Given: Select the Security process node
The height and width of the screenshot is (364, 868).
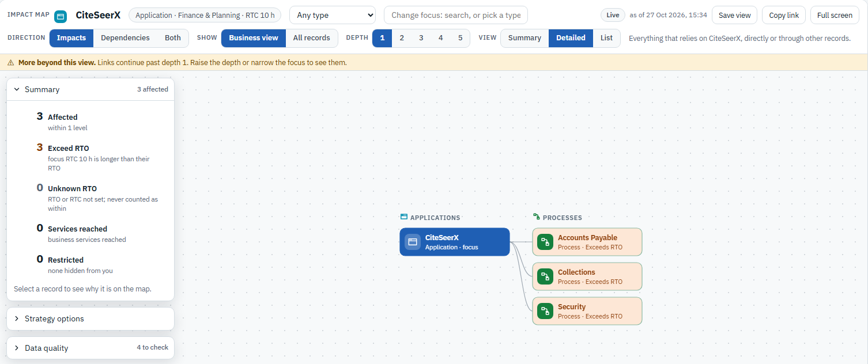Looking at the screenshot, I should pos(587,311).
